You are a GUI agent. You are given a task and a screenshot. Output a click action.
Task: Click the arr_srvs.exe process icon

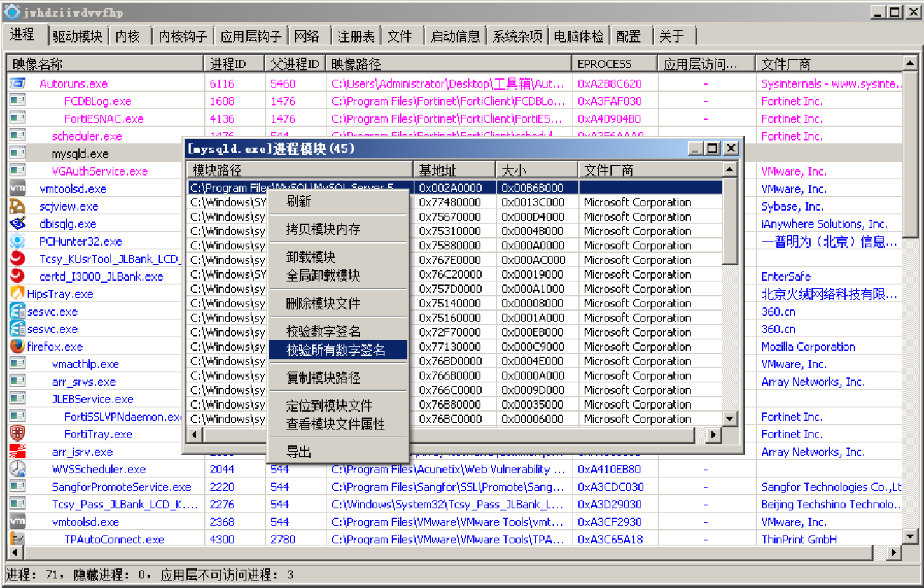[x=17, y=382]
